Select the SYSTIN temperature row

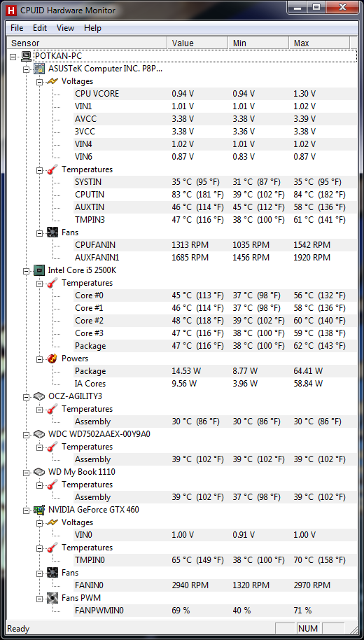(x=214, y=181)
